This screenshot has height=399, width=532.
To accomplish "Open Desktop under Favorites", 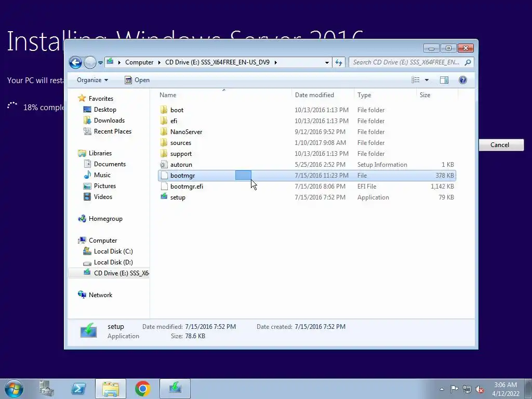I will [105, 110].
